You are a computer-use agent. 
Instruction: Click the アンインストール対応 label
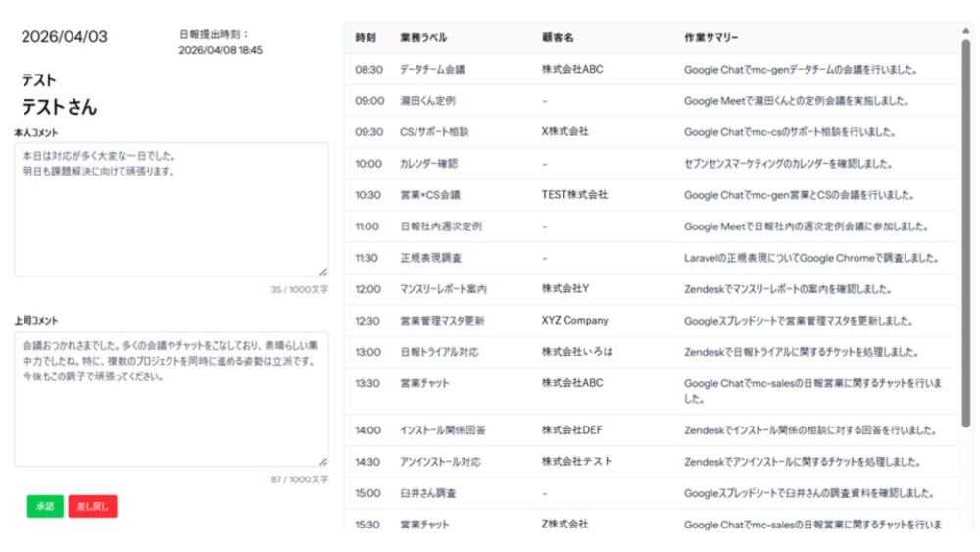click(440, 462)
